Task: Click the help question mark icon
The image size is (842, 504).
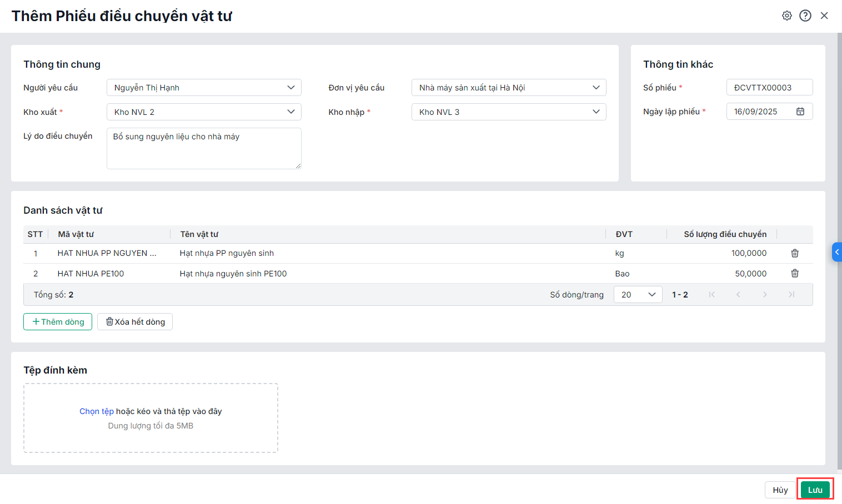Action: coord(805,16)
